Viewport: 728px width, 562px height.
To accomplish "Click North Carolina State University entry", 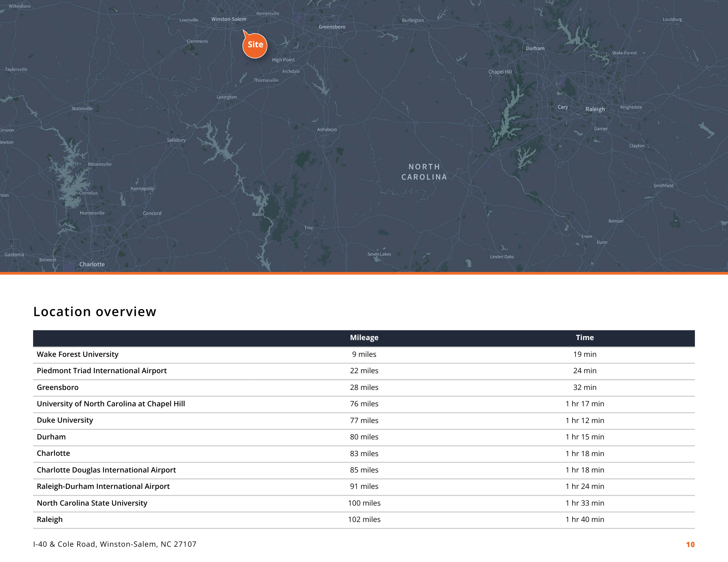I will pyautogui.click(x=92, y=503).
